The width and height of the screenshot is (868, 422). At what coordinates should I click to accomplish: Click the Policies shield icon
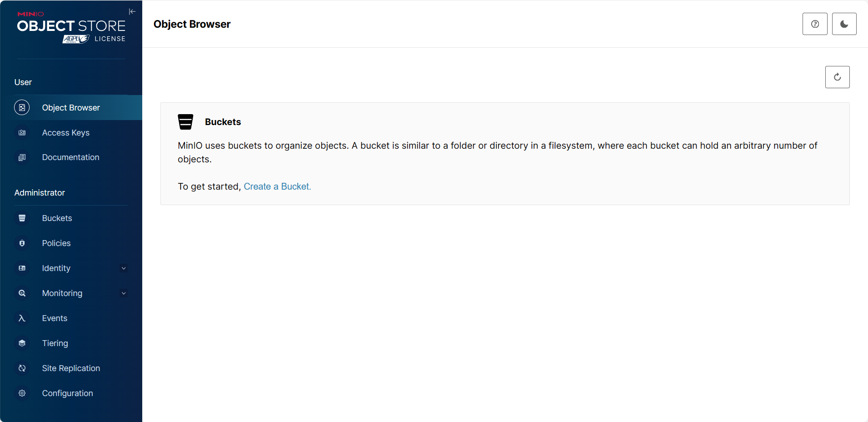click(x=22, y=243)
